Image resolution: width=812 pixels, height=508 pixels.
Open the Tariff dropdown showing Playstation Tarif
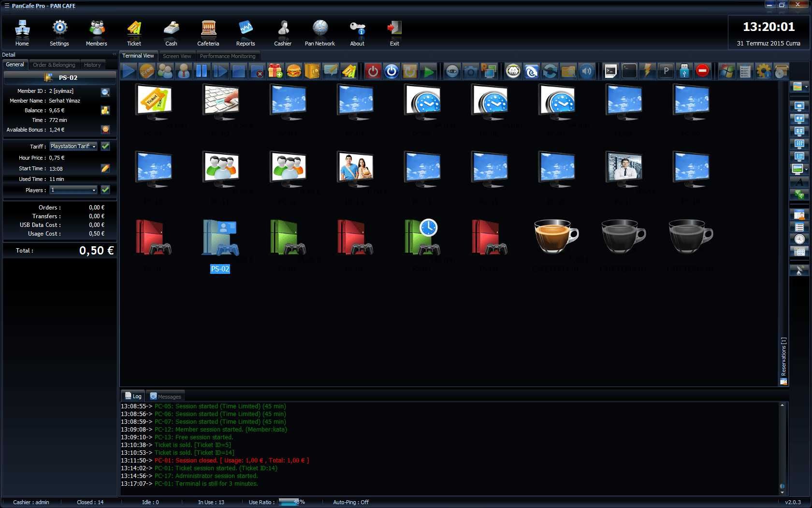pos(73,146)
